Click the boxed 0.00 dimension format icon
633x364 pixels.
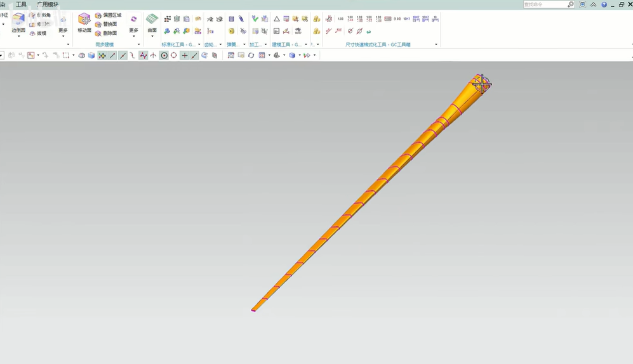point(387,19)
